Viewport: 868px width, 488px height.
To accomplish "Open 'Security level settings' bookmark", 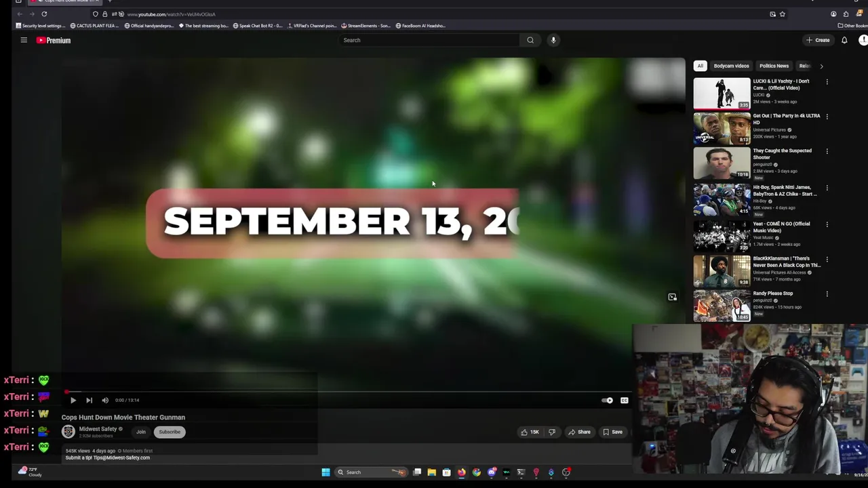I will pyautogui.click(x=41, y=26).
